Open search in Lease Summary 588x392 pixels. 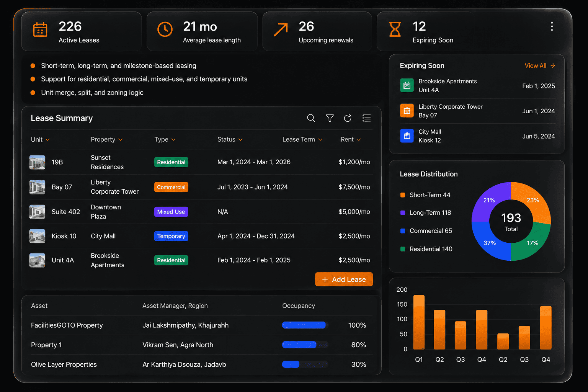(311, 118)
